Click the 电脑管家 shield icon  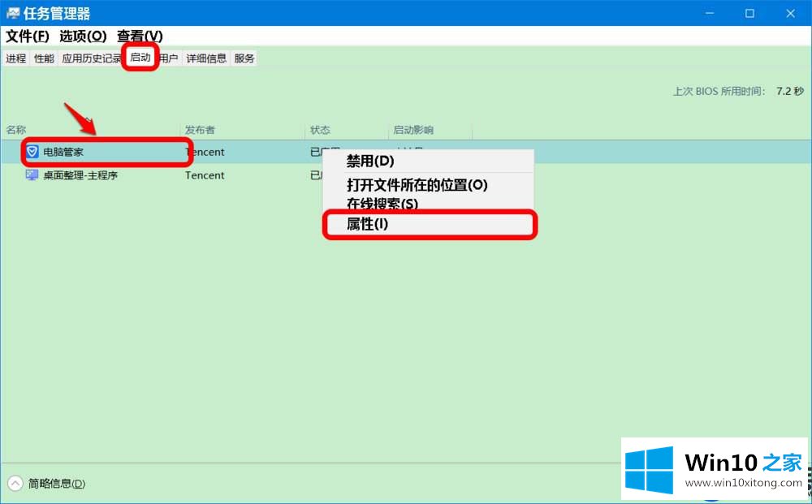[x=32, y=152]
